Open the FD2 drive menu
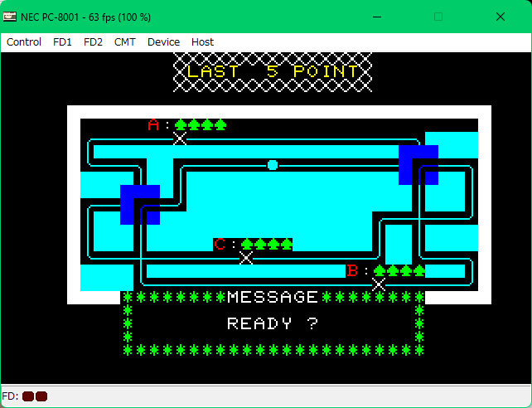Viewport: 532px width, 408px height. pos(93,41)
